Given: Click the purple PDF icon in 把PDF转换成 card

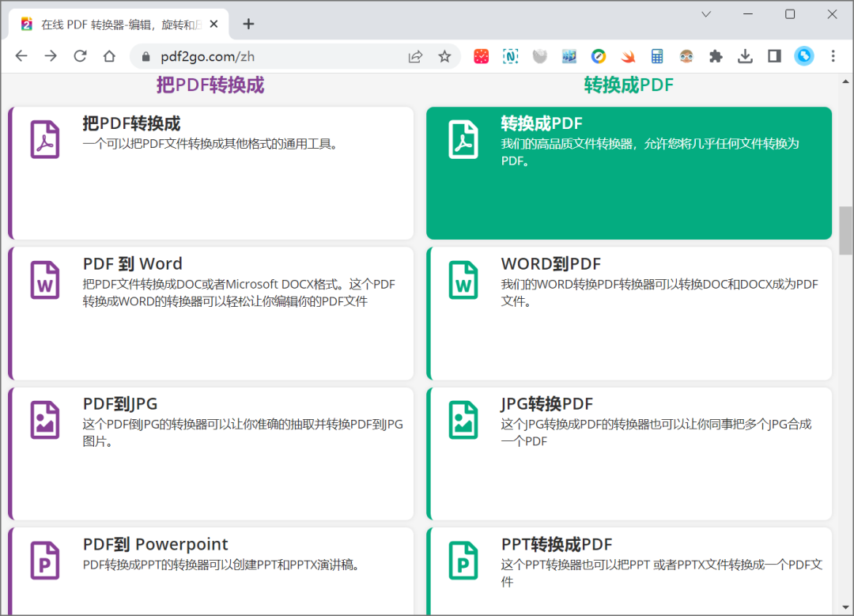Looking at the screenshot, I should 44,139.
